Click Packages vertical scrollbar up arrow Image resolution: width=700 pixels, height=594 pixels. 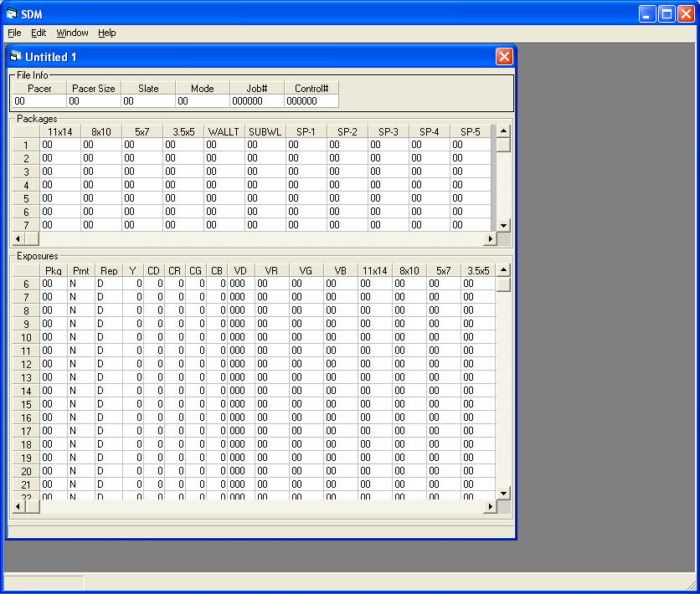pos(503,131)
